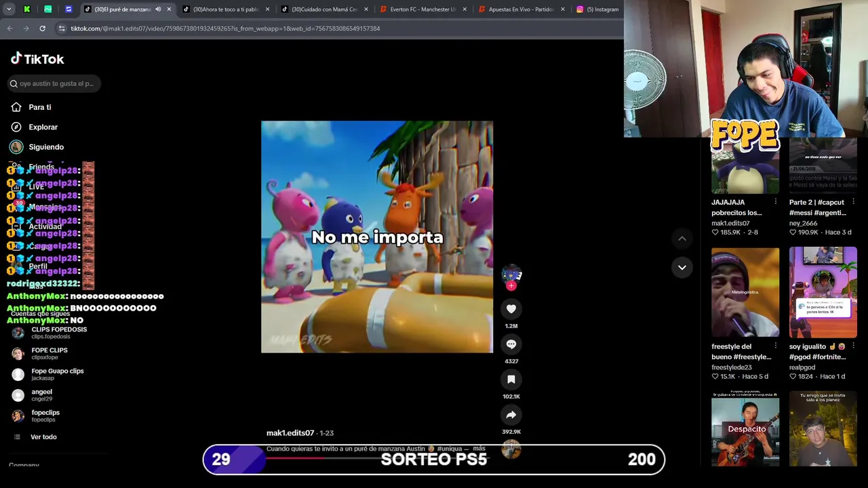
Task: Click the TikTok logo
Action: coord(37,59)
